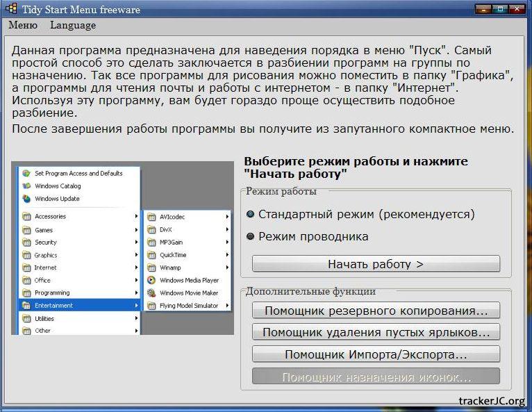Click the Accessories folder icon in preview
The width and height of the screenshot is (532, 412).
(26, 217)
